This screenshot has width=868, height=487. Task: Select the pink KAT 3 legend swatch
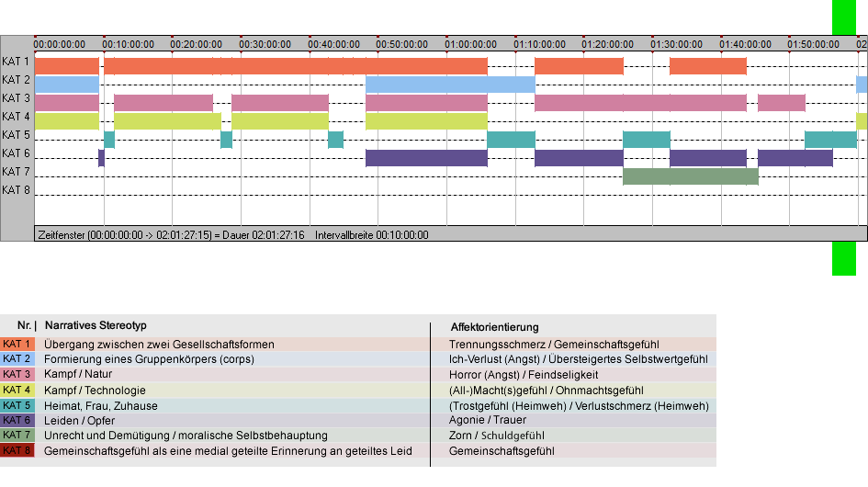(x=17, y=375)
